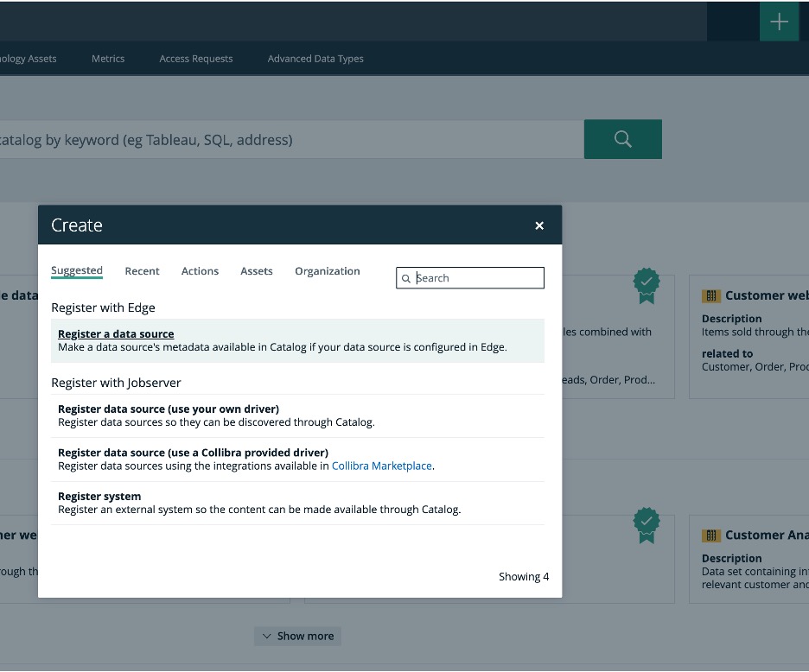Viewport: 809px width, 672px height.
Task: Click the Customer web data set icon
Action: 711,296
